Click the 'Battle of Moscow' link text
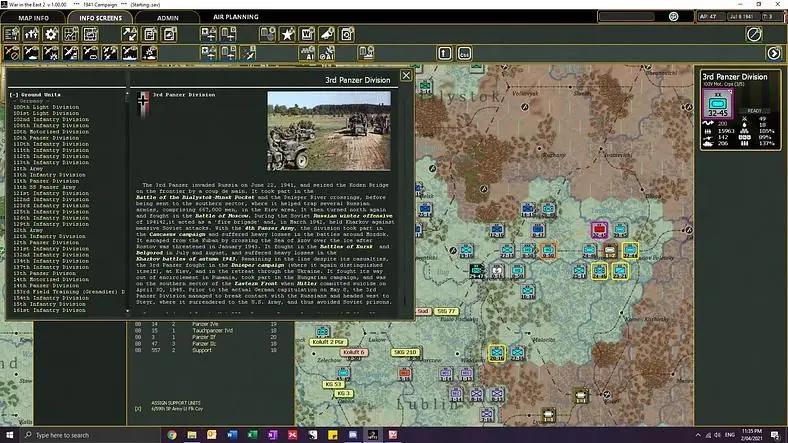The image size is (788, 443). [224, 216]
